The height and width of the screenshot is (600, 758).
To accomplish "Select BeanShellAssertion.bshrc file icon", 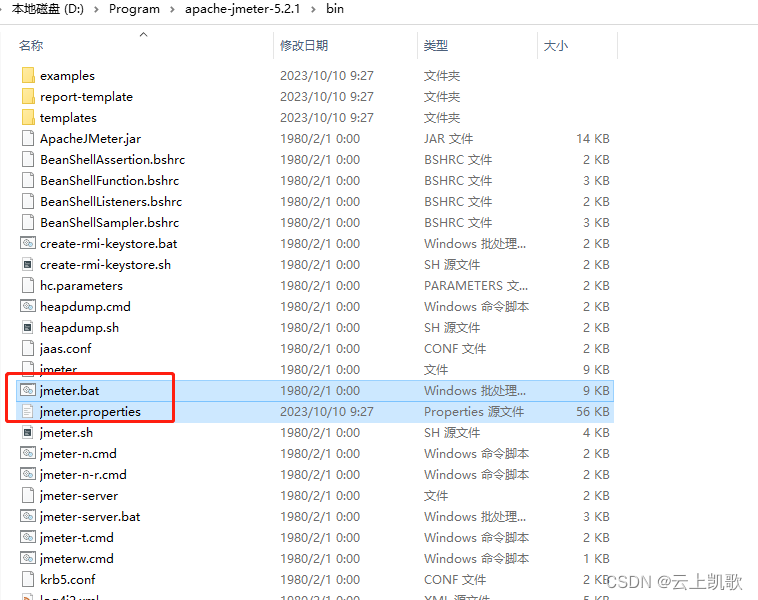I will coord(28,160).
